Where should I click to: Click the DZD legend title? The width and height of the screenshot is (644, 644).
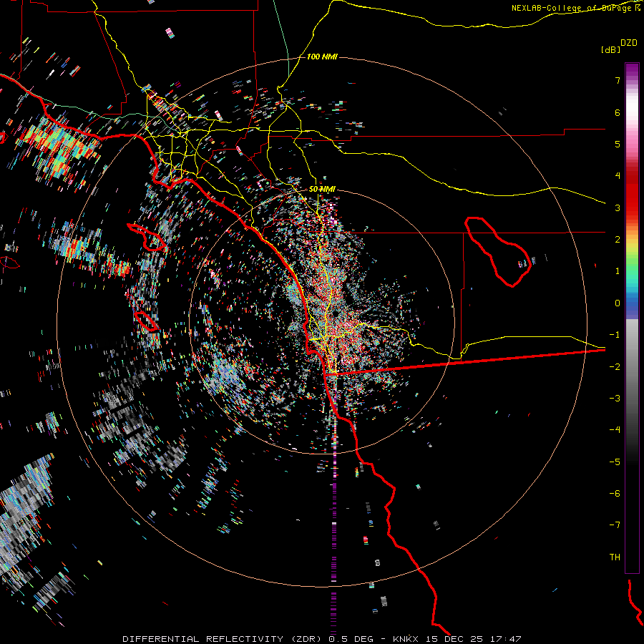pyautogui.click(x=629, y=43)
